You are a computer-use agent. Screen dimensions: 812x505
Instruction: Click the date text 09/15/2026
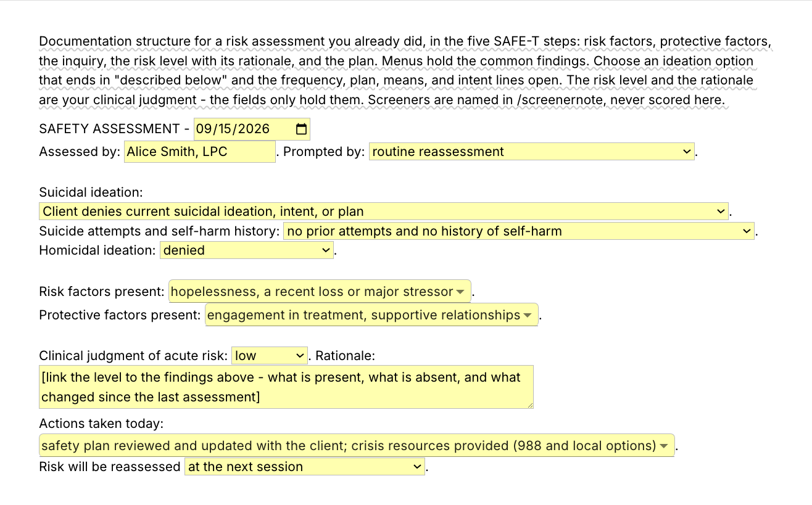[x=233, y=129]
